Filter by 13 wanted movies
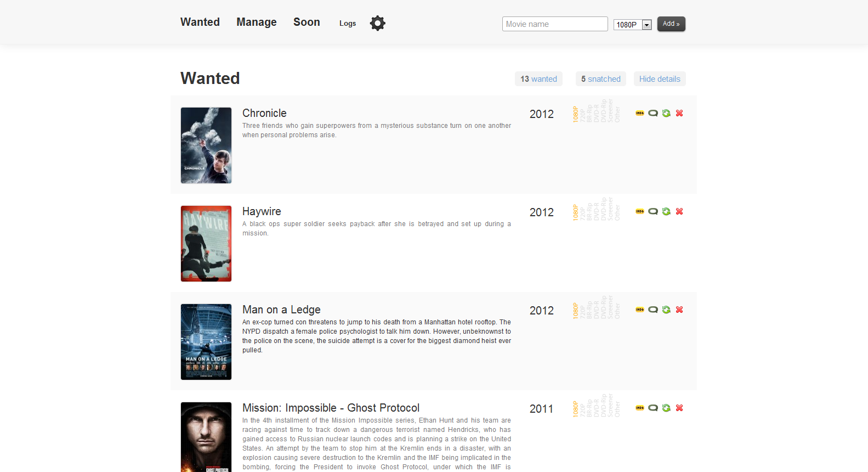Viewport: 868px width, 472px height. [x=538, y=79]
